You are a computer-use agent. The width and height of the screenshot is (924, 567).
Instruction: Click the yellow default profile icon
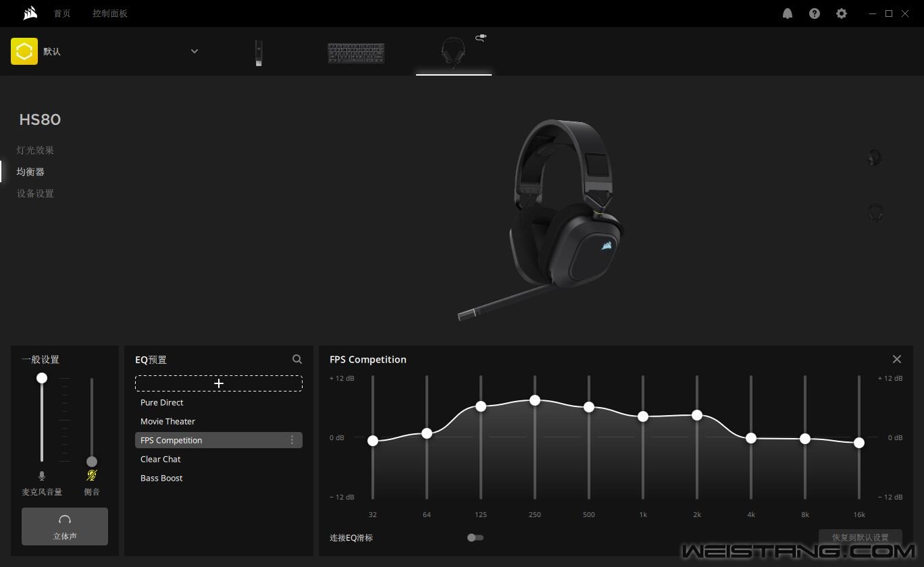point(24,51)
